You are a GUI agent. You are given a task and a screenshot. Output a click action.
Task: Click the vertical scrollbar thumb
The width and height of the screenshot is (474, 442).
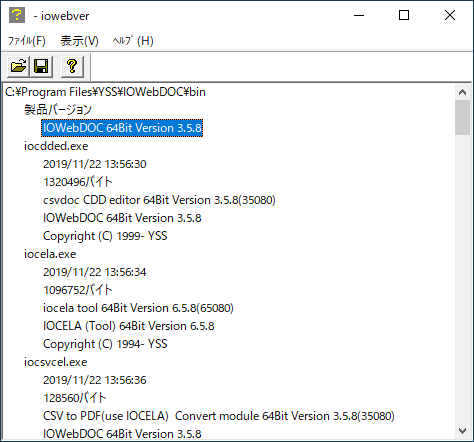(x=462, y=117)
